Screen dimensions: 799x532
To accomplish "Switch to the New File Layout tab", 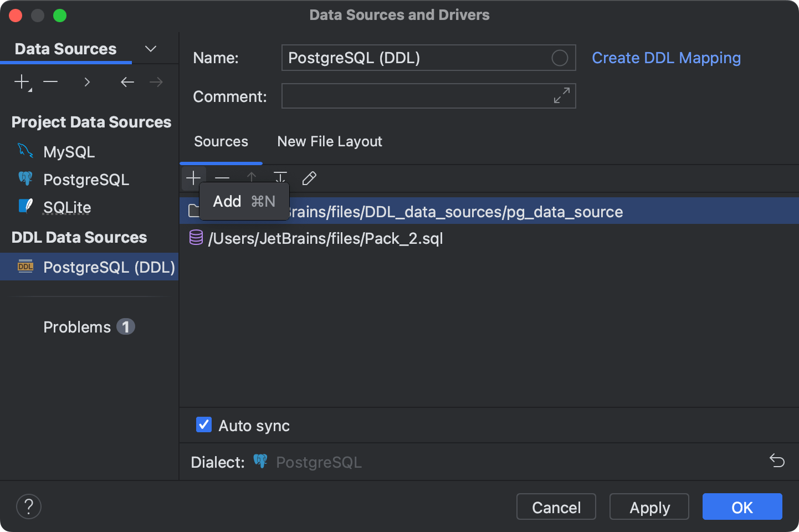I will (329, 141).
